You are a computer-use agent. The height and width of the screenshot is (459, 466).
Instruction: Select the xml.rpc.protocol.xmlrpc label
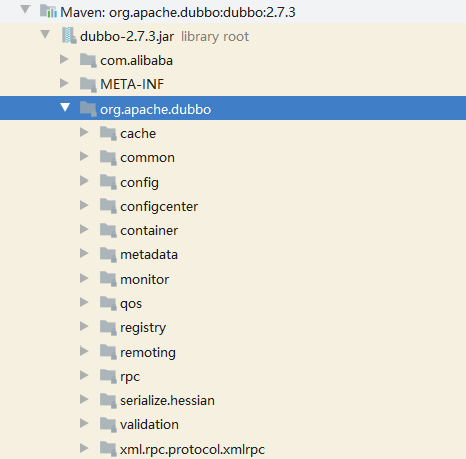click(193, 450)
